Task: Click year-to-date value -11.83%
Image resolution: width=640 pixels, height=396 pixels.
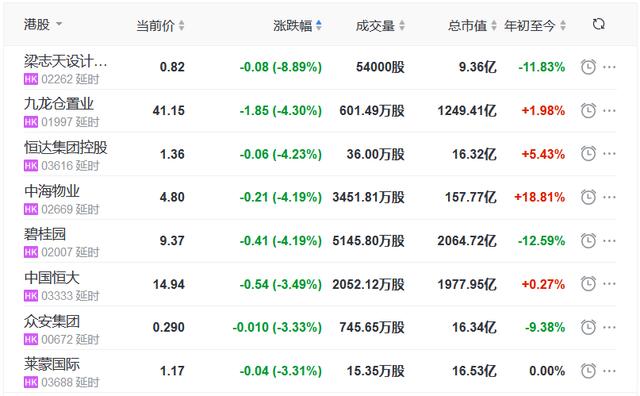Action: coord(542,67)
